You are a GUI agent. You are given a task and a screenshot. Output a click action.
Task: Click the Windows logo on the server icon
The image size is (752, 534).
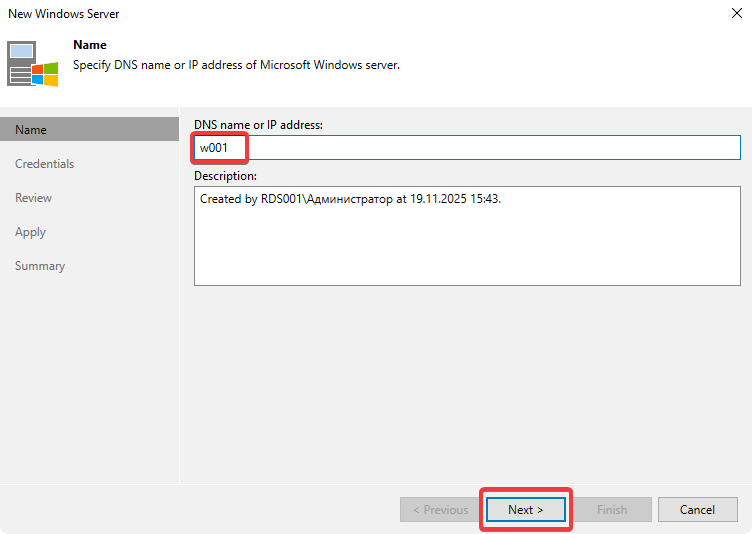pyautogui.click(x=44, y=73)
